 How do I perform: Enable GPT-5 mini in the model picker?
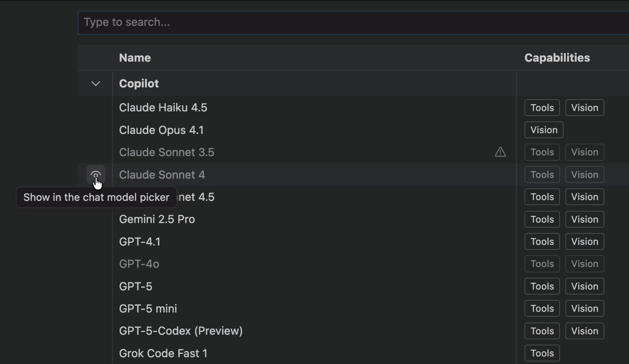tap(96, 308)
